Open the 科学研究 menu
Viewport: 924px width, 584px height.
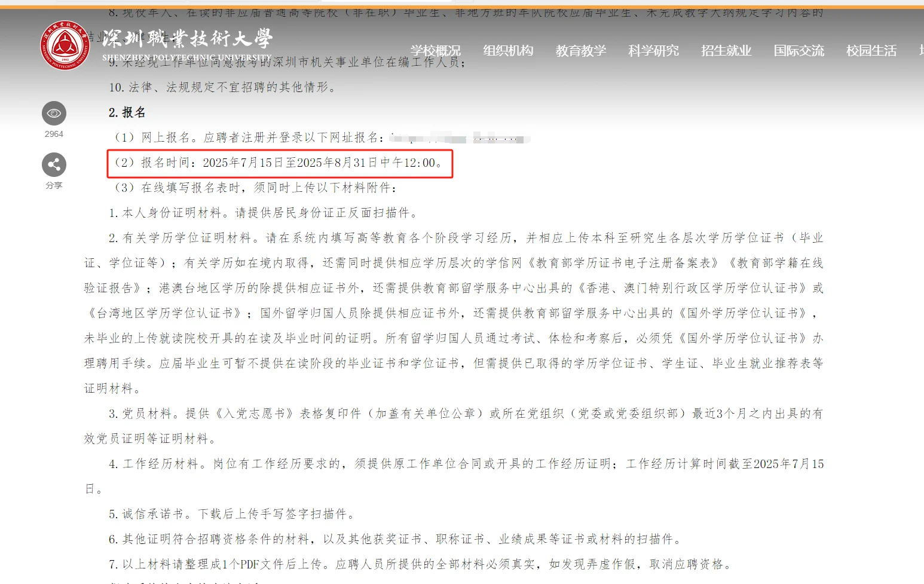(653, 51)
